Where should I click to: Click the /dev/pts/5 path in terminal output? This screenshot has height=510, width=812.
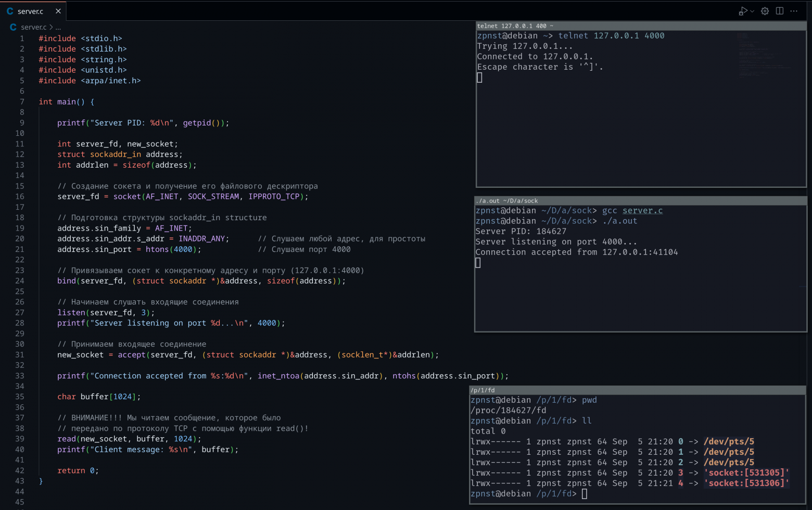[x=729, y=441]
